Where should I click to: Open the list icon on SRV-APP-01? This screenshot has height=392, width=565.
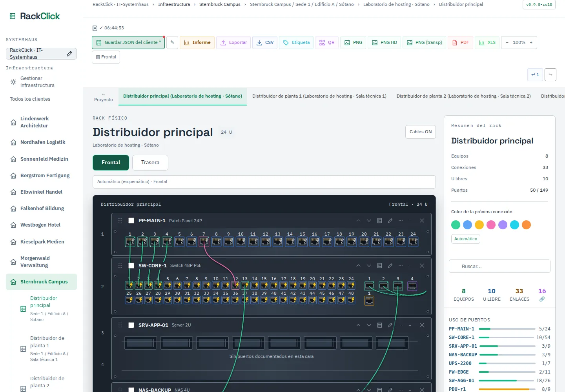379,325
